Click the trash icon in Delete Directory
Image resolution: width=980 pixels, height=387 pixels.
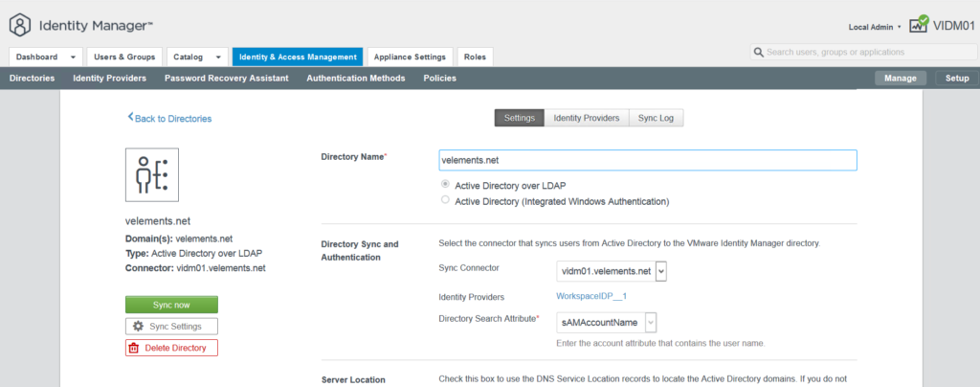pos(133,348)
